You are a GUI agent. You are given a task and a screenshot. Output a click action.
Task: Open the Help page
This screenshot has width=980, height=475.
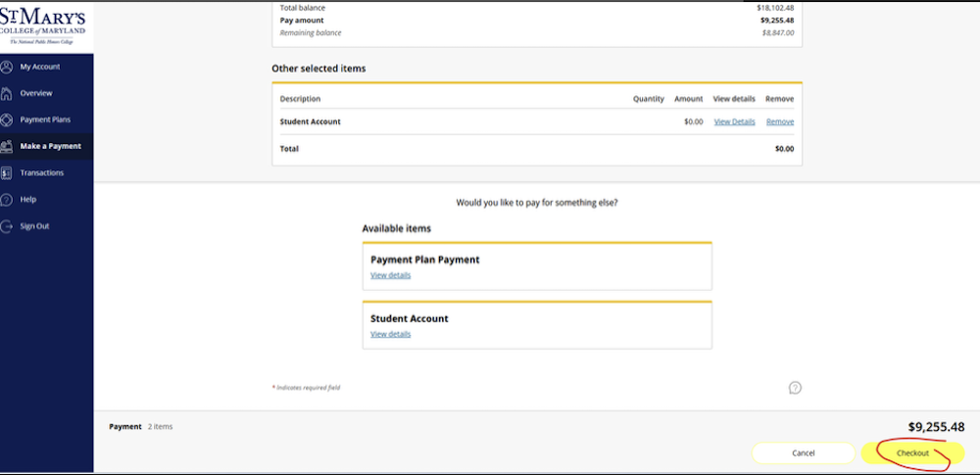coord(28,200)
